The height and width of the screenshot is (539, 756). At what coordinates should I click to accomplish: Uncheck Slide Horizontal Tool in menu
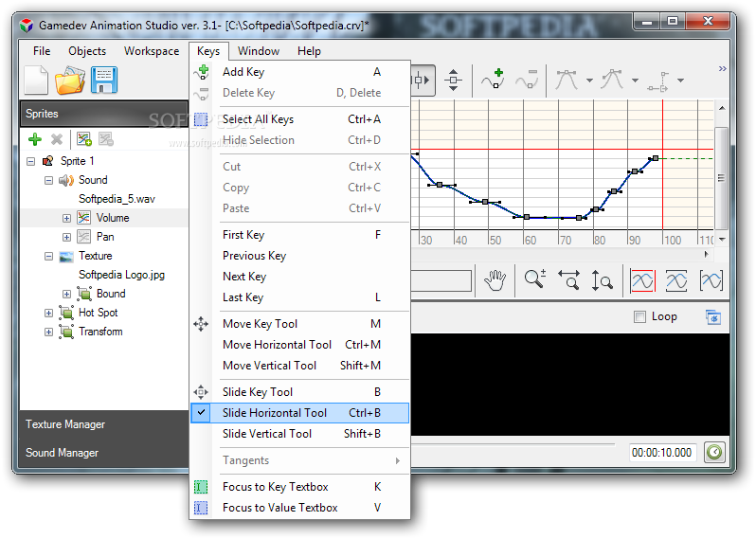pyautogui.click(x=299, y=413)
